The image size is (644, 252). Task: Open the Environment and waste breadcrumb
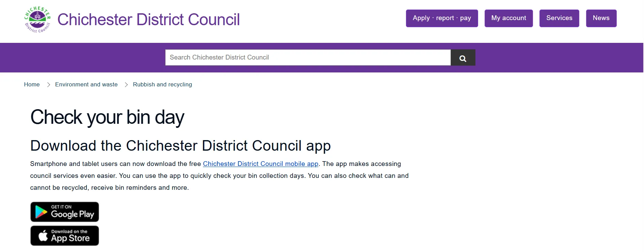(x=86, y=84)
